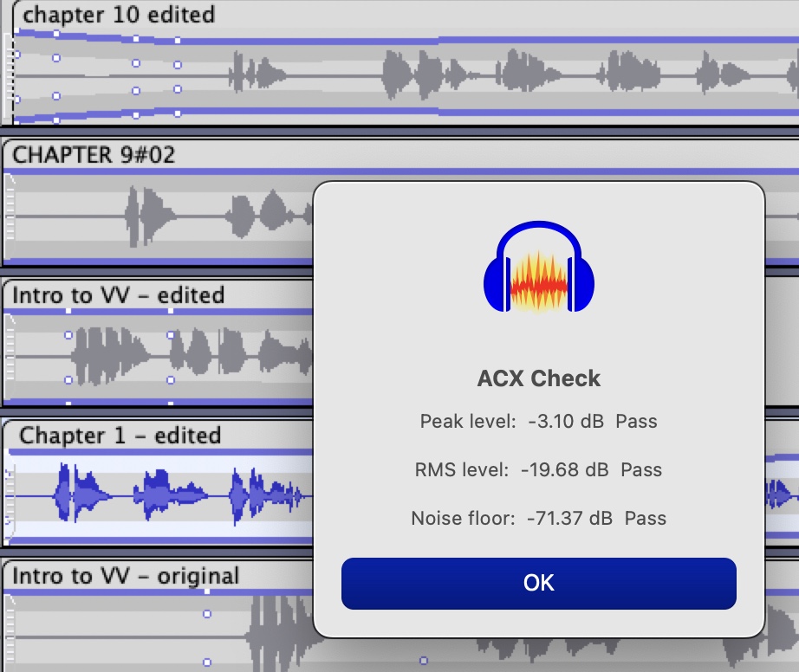Viewport: 799px width, 672px height.
Task: Select the 'chapter 10 edited' clip title
Action: click(x=119, y=14)
